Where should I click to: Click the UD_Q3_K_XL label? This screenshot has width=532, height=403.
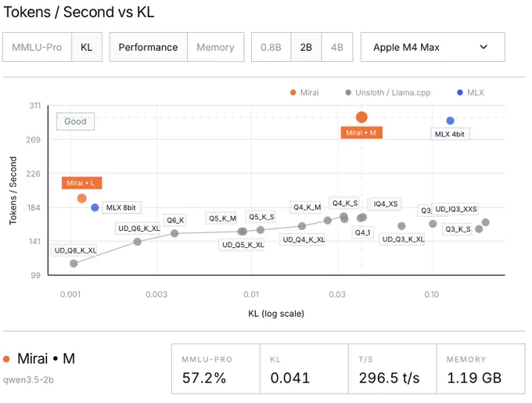402,239
